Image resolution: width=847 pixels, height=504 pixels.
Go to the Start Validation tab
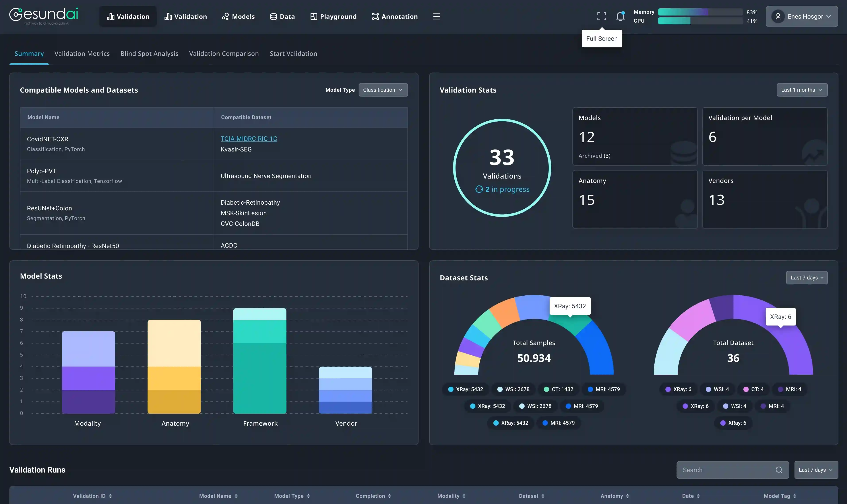point(293,54)
